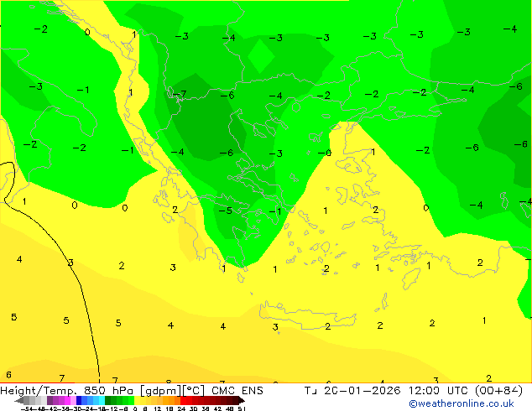Click the -5 temperature value over southern Greece
Screen dimensions: 532x411
pyautogui.click(x=225, y=211)
